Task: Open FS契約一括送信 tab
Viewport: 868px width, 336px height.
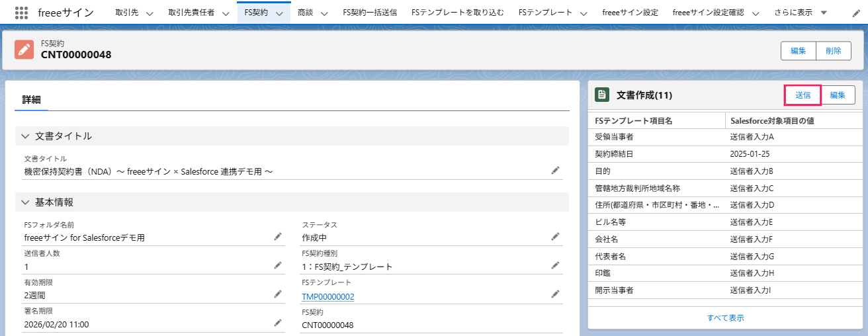Action: point(370,13)
